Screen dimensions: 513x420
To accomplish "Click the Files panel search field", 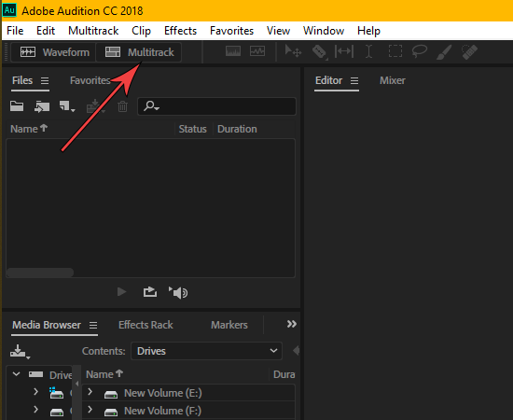I will pos(217,106).
